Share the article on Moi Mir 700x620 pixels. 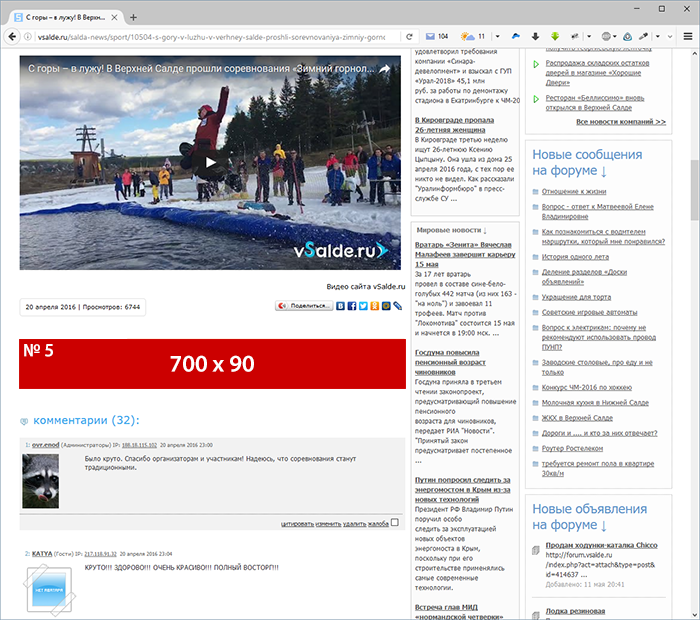[x=386, y=306]
